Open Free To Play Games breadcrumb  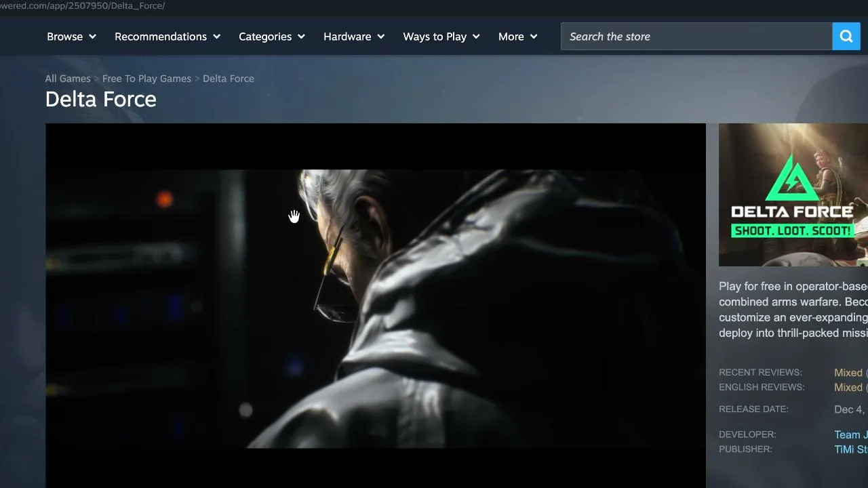click(146, 79)
